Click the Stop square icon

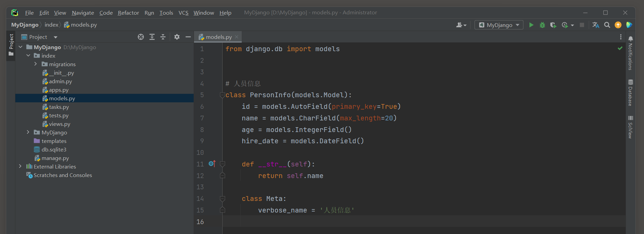pos(582,25)
